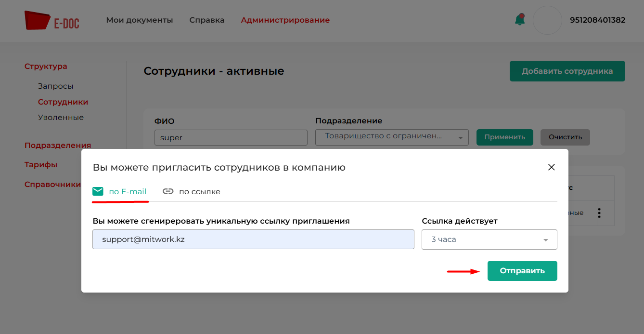This screenshot has height=334, width=644.
Task: Click the chain link icon
Action: click(x=168, y=191)
